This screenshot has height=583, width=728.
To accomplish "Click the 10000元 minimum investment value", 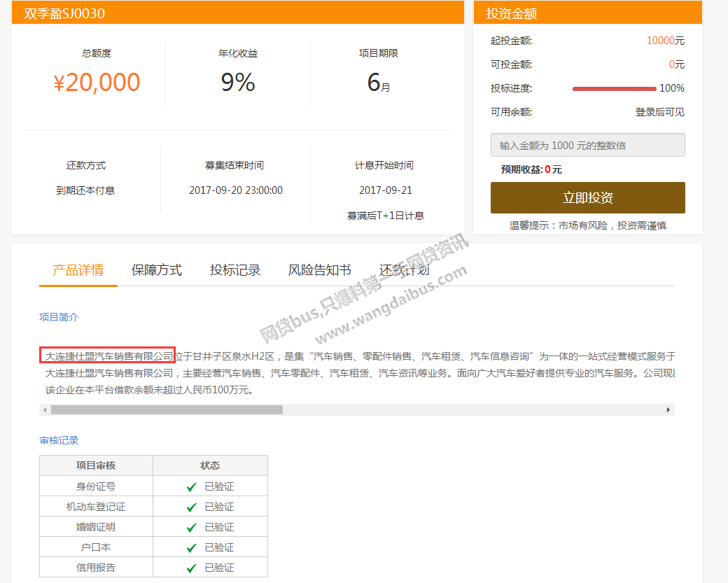I will 665,41.
